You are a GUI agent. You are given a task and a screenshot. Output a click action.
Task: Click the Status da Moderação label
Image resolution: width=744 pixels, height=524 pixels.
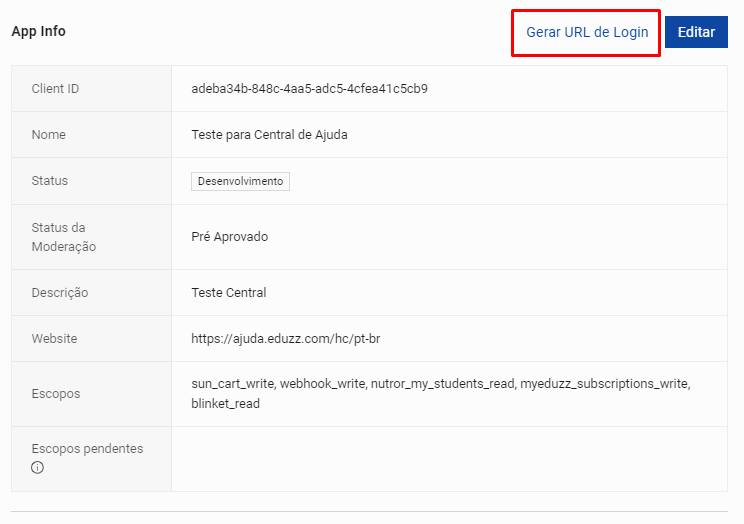coord(64,237)
